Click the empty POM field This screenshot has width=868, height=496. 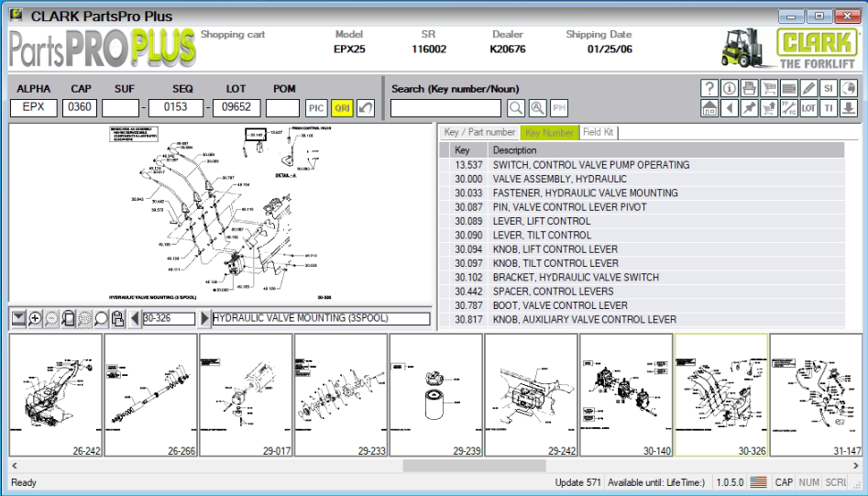click(282, 107)
